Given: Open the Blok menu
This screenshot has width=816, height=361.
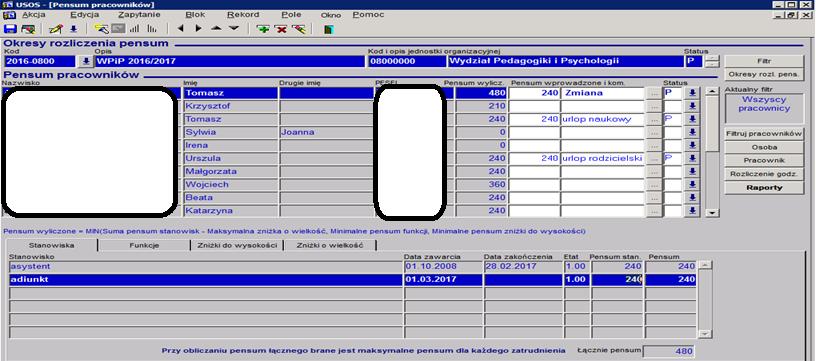Looking at the screenshot, I should pyautogui.click(x=195, y=15).
